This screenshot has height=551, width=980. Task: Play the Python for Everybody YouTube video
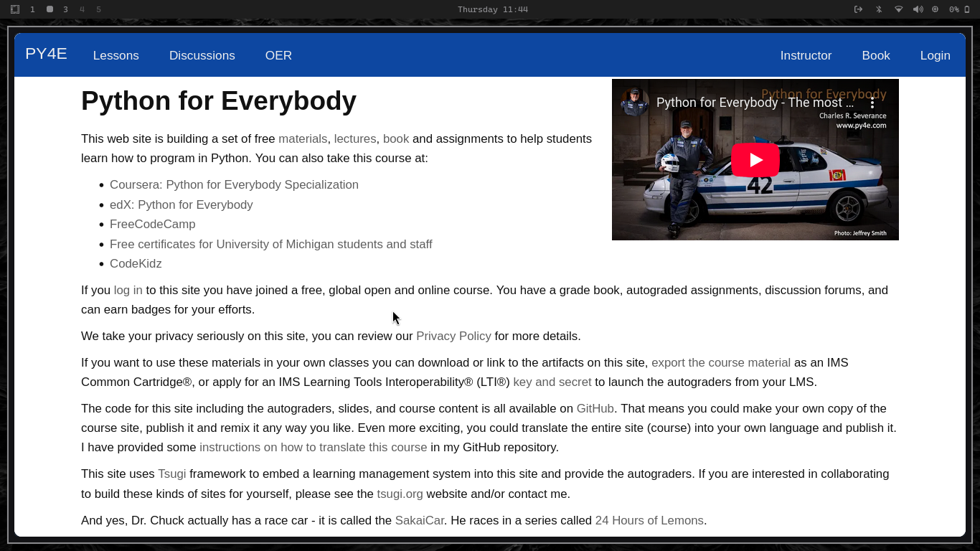click(x=755, y=160)
